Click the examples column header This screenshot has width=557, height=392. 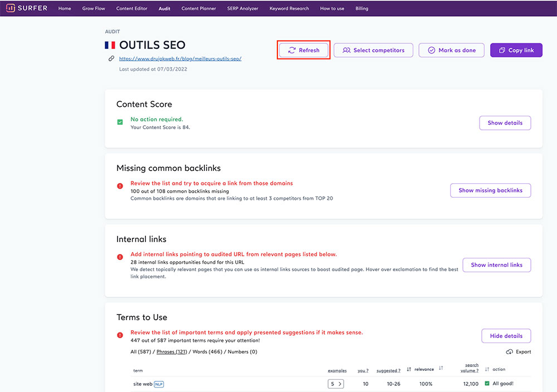tap(337, 371)
